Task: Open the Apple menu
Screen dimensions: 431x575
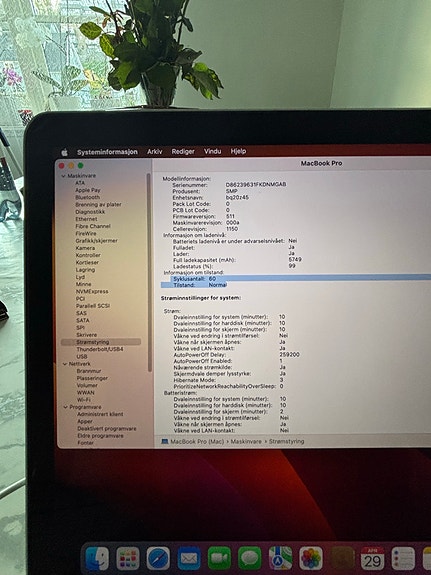Action: pos(65,152)
